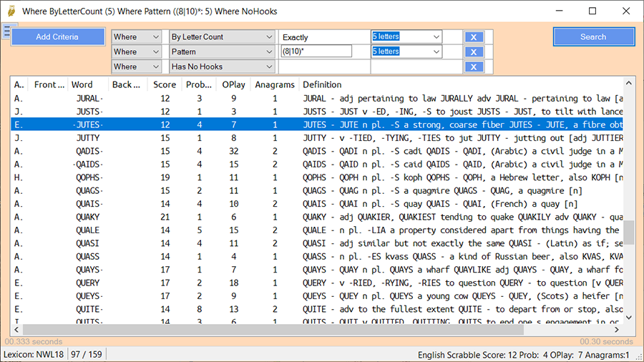Sort by the Anagrams column header
Viewport: 644px width, 362px height.
click(x=275, y=84)
